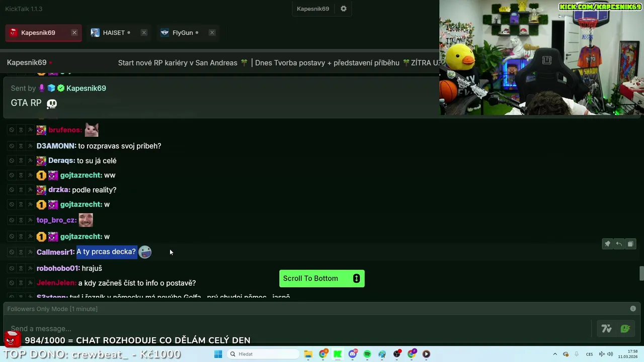Open the Kick emote picker
This screenshot has height=362, width=644.
click(x=625, y=329)
